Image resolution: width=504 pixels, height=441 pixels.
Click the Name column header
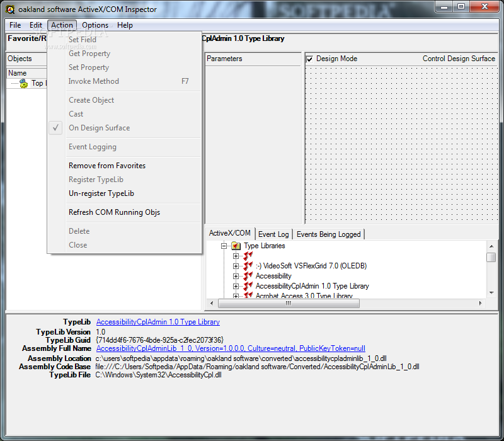click(x=26, y=73)
